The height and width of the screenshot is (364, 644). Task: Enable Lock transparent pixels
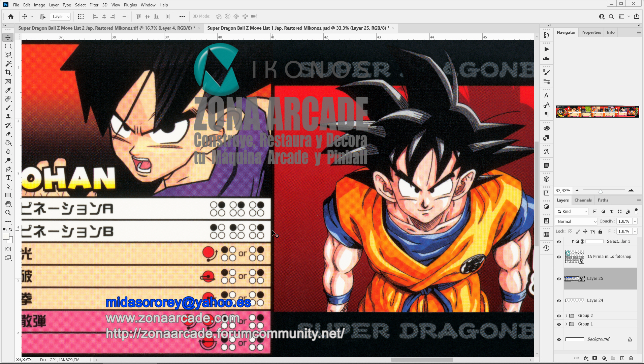[x=570, y=231]
